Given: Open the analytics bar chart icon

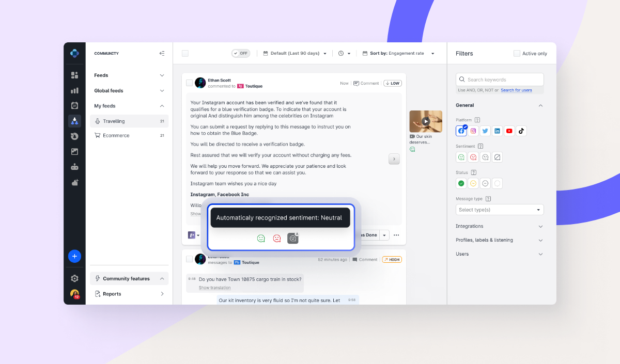Looking at the screenshot, I should pyautogui.click(x=74, y=90).
